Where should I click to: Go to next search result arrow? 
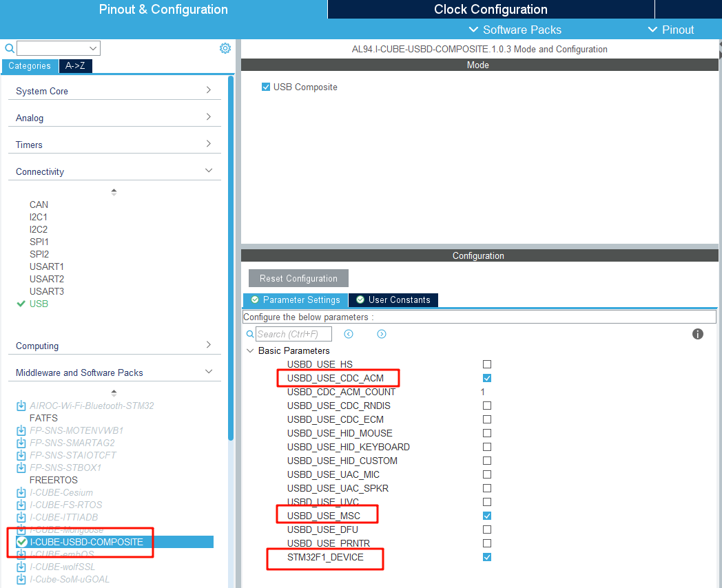(x=382, y=334)
